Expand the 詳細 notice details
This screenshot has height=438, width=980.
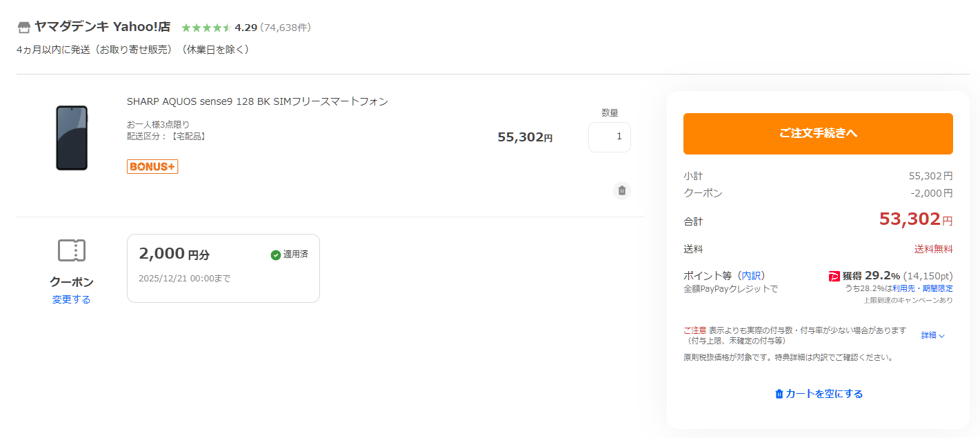(x=933, y=335)
